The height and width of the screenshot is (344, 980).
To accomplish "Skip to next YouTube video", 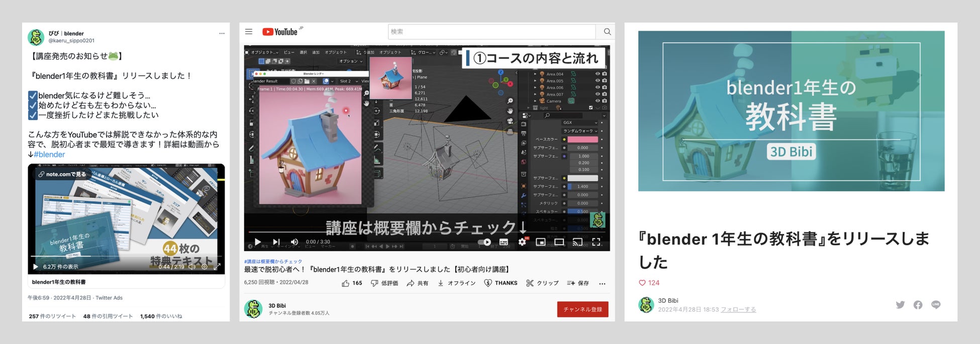I will coord(276,242).
